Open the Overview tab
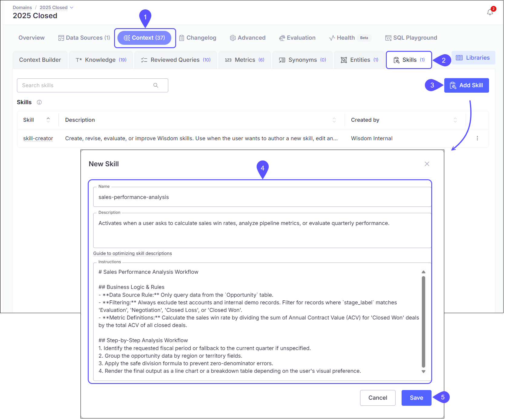506x420 pixels. pyautogui.click(x=31, y=38)
